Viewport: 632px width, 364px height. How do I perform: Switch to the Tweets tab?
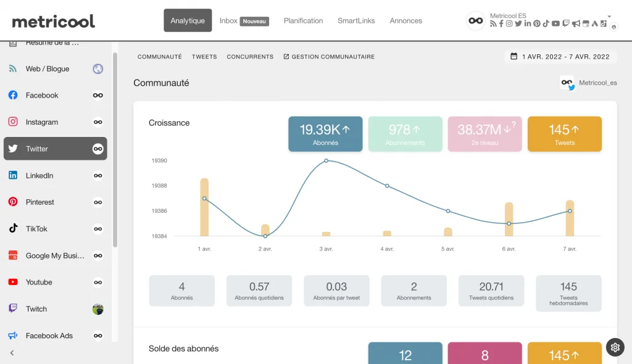point(204,56)
